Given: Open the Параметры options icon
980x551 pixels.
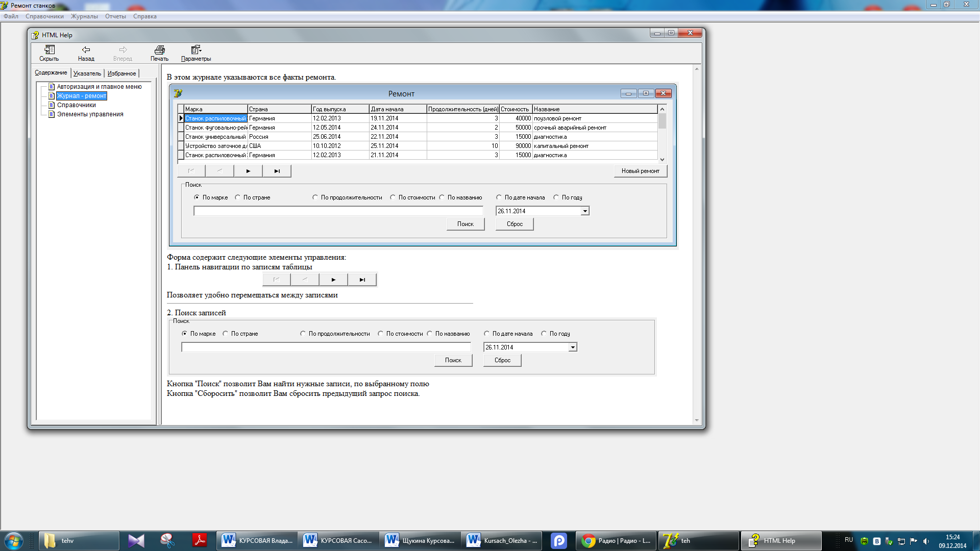Looking at the screenshot, I should [x=195, y=50].
